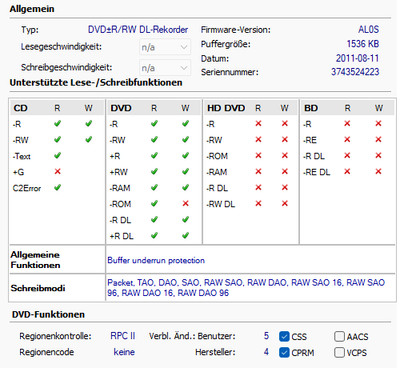Click CD +G red cross
Screen dimensions: 400x368
[57, 171]
